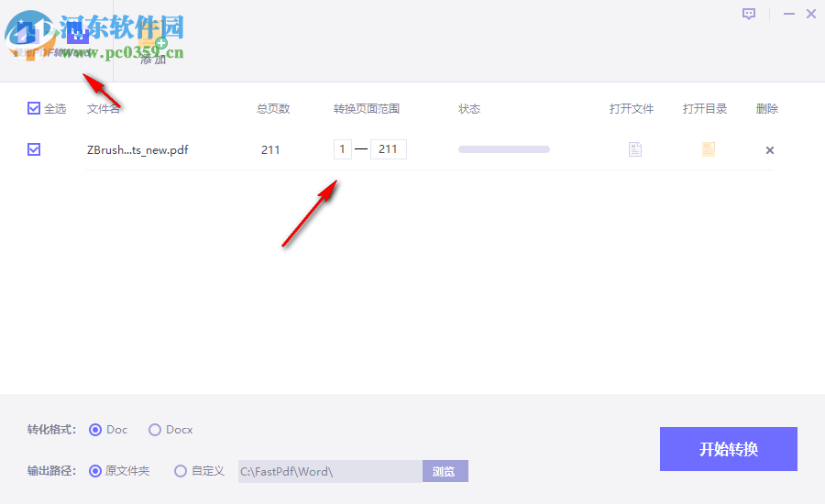Click the 文件名 column header
The width and height of the screenshot is (825, 504).
[103, 109]
